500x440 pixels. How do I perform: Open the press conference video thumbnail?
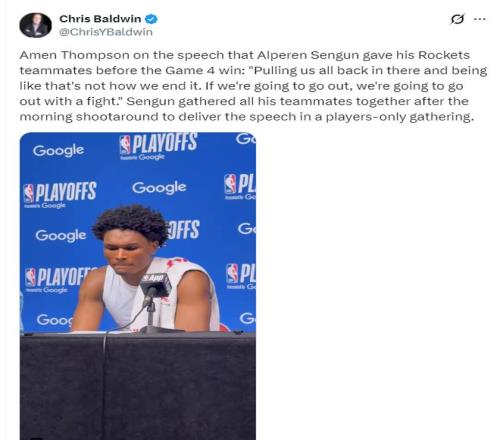[138, 286]
